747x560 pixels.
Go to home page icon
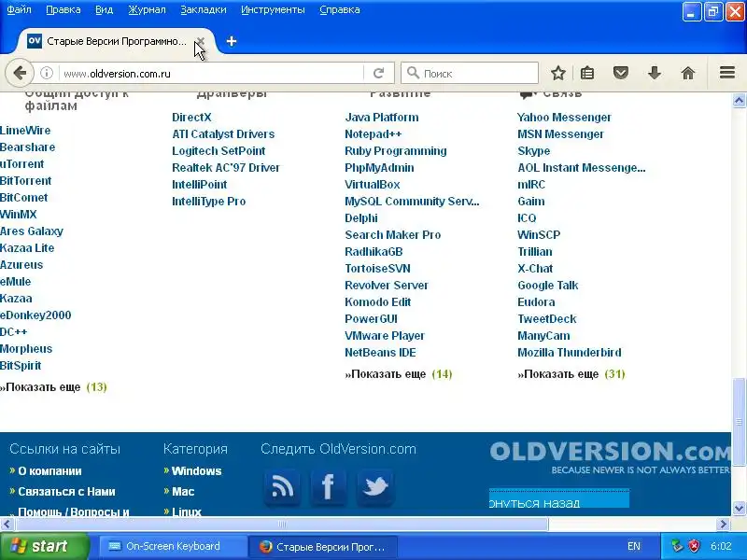(x=688, y=73)
